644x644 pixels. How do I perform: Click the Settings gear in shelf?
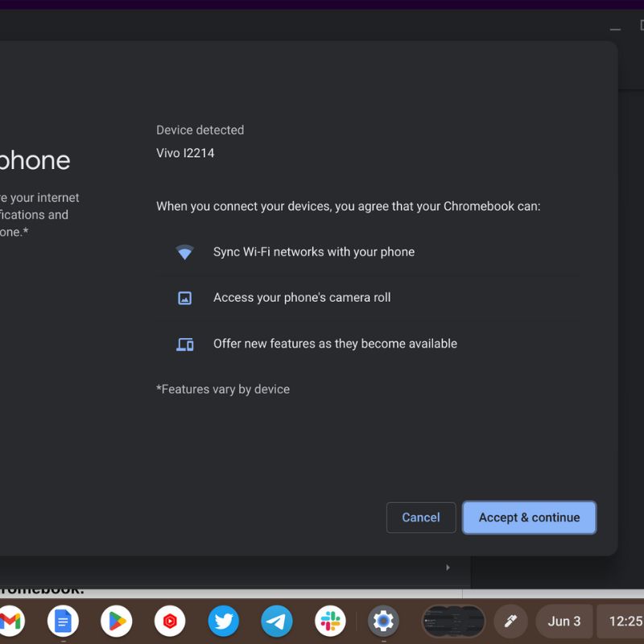point(383,621)
